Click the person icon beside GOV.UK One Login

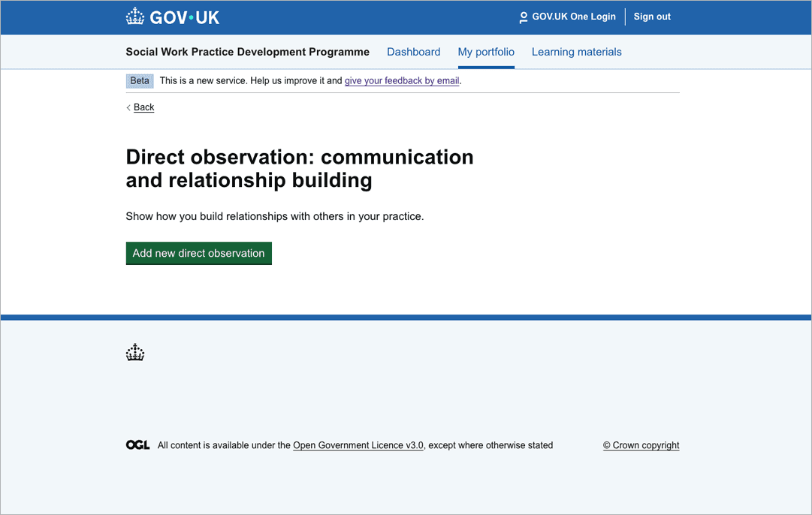[x=523, y=17]
